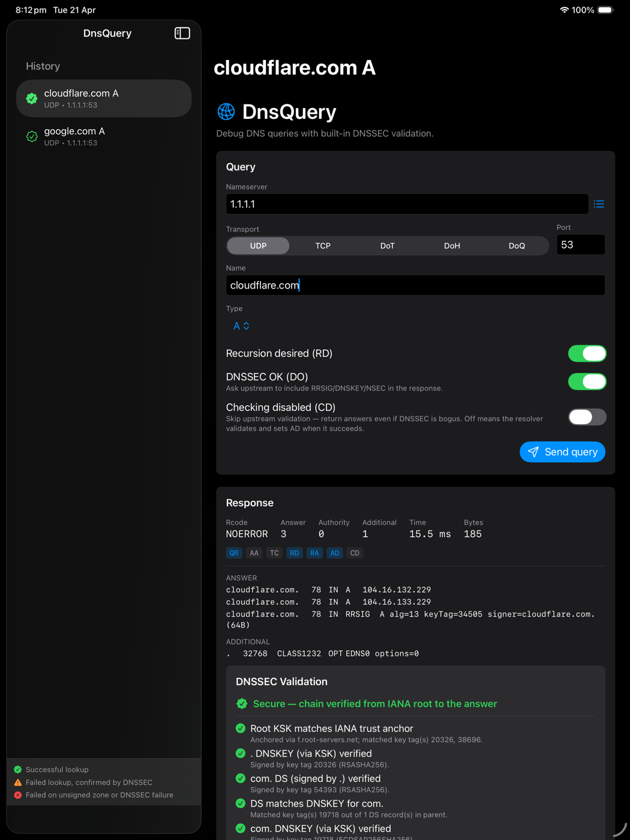Click the NOERROR rcode value
630x840 pixels.
coord(247,534)
